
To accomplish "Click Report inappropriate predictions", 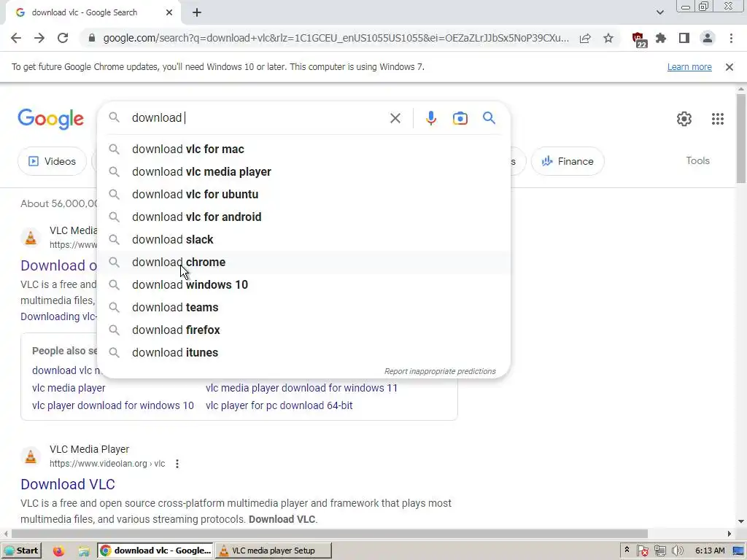I will click(x=440, y=371).
